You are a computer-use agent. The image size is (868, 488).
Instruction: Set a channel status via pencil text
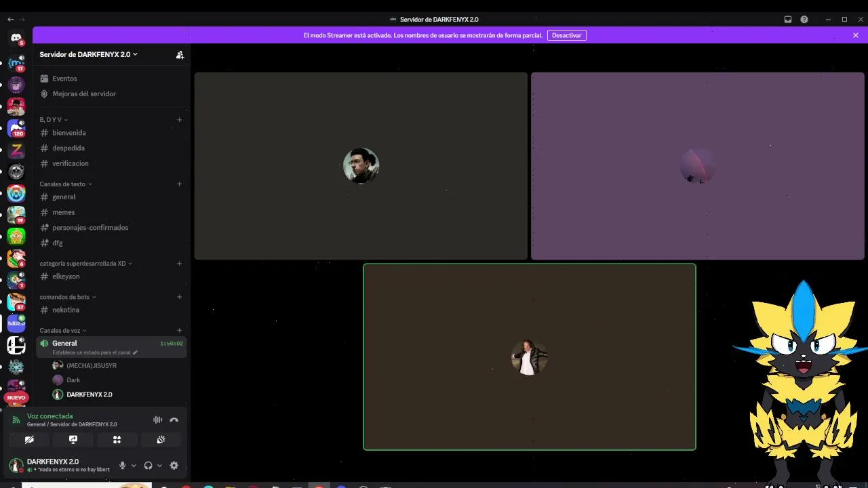95,352
